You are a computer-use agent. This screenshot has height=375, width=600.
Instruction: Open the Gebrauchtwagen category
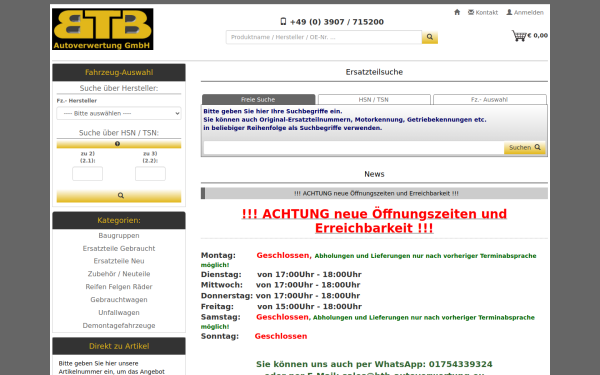coord(119,300)
